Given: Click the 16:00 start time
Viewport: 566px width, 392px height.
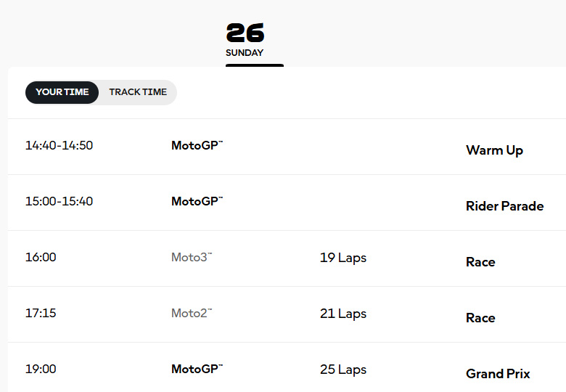Looking at the screenshot, I should [x=41, y=257].
